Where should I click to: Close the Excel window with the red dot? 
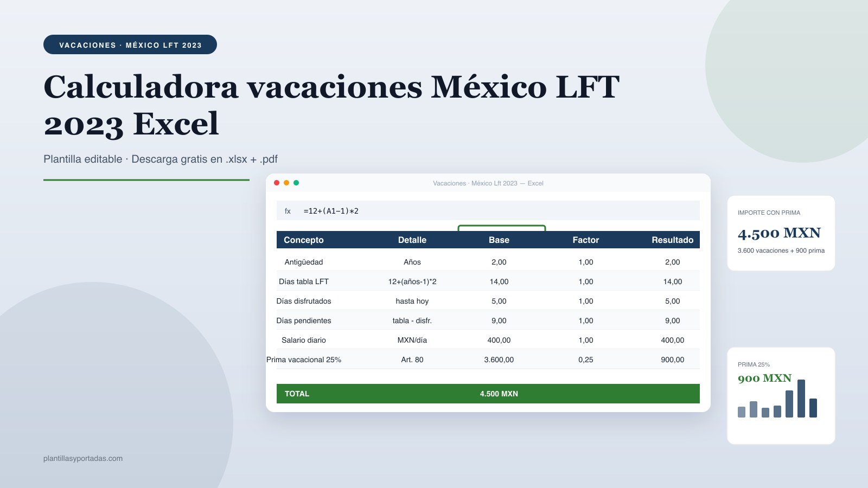pyautogui.click(x=277, y=183)
